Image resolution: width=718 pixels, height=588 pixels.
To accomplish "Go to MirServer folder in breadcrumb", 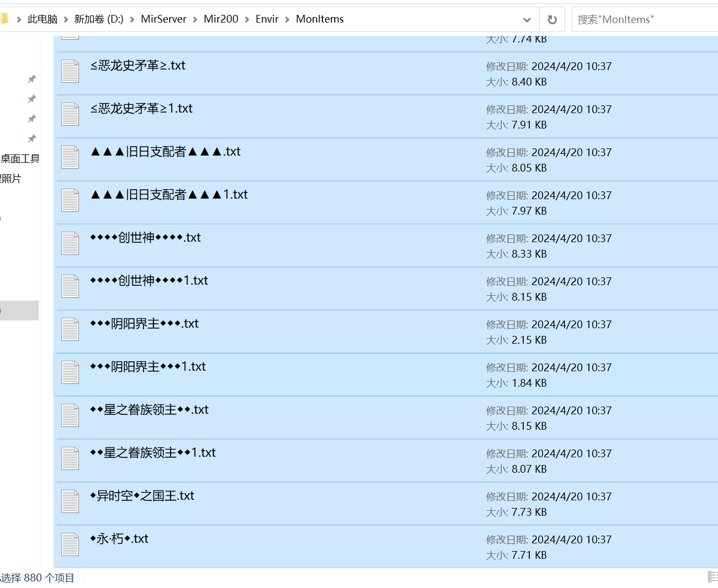I will pos(163,19).
